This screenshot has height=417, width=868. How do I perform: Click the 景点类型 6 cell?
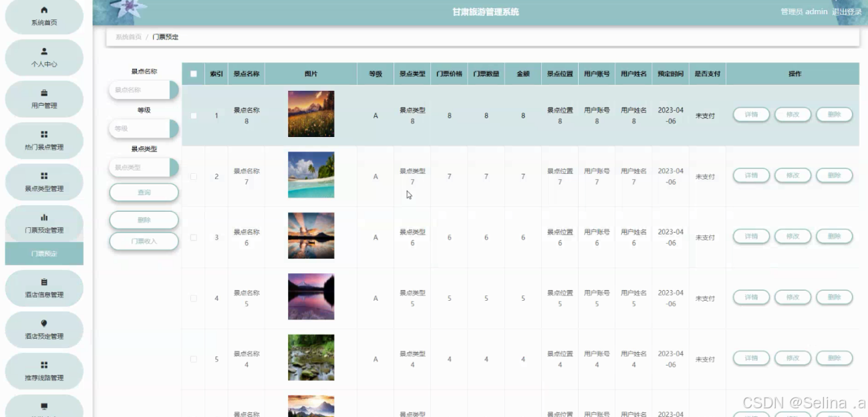pyautogui.click(x=412, y=237)
